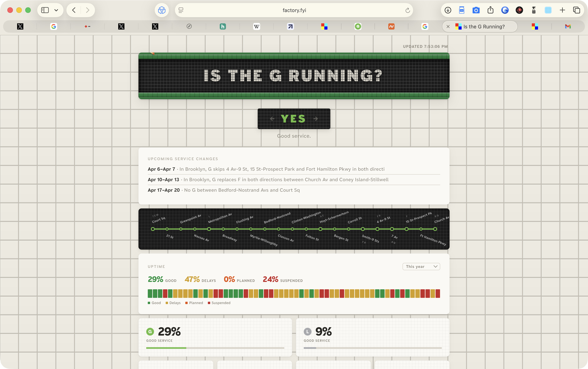Image resolution: width=588 pixels, height=369 pixels.
Task: Toggle the Safari sidebar
Action: tap(45, 10)
